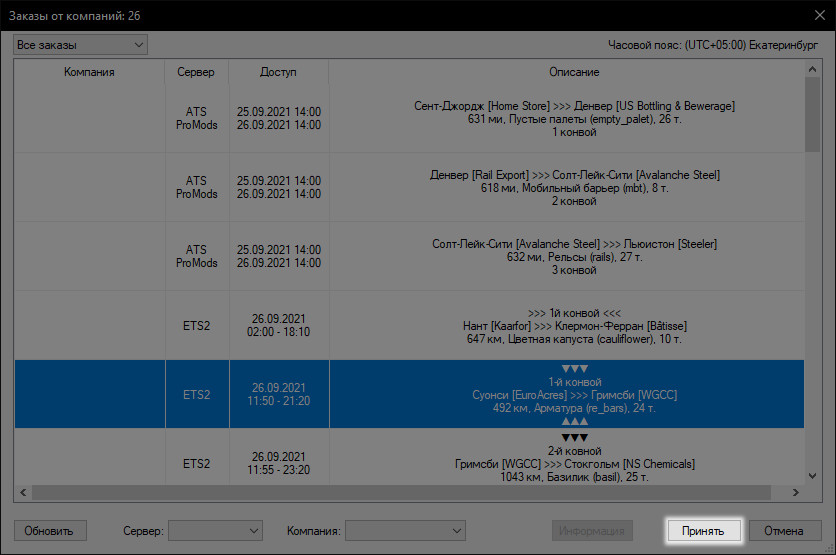Click the disabled 'Информация' button
Image resolution: width=836 pixels, height=555 pixels.
click(592, 530)
